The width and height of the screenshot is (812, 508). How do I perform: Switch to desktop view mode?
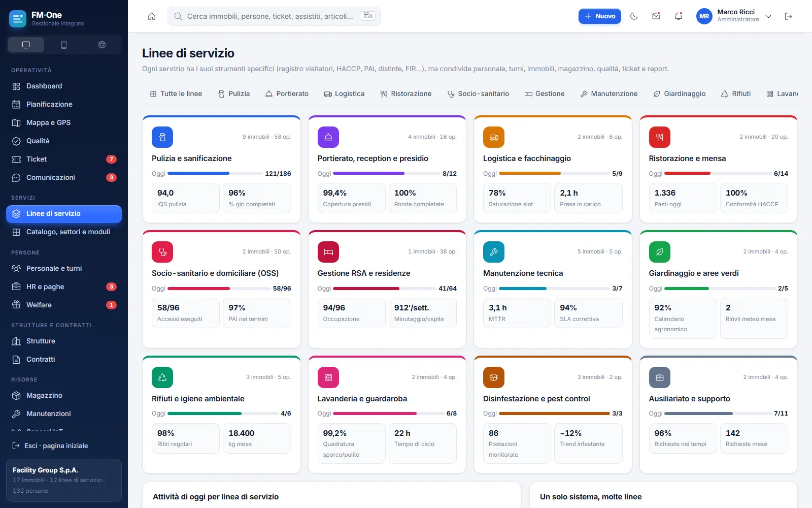click(26, 45)
